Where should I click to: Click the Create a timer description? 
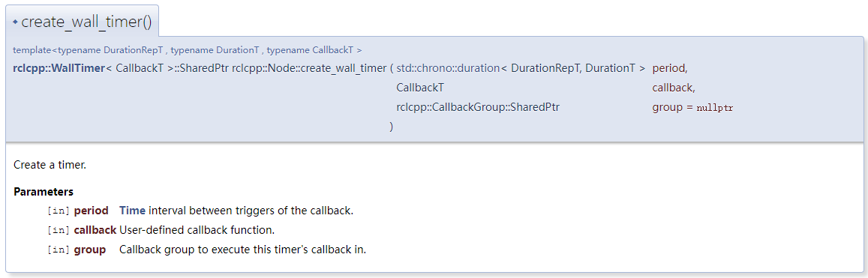[50, 165]
